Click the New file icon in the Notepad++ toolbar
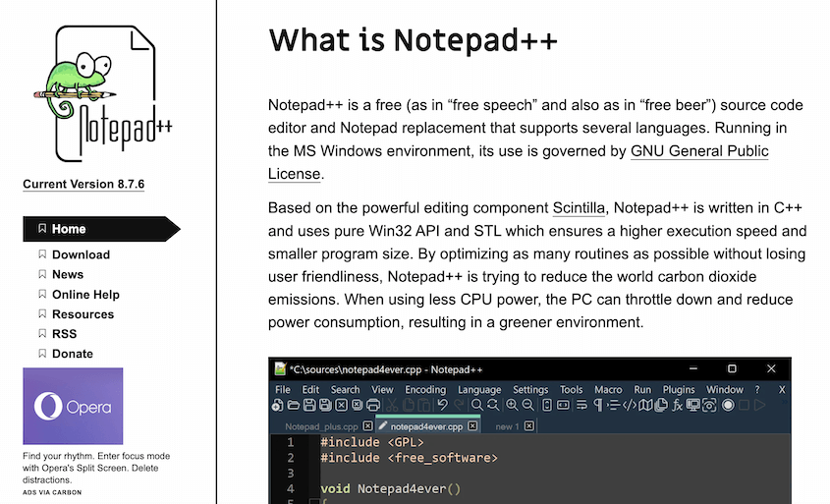This screenshot has width=830, height=504. (x=277, y=406)
